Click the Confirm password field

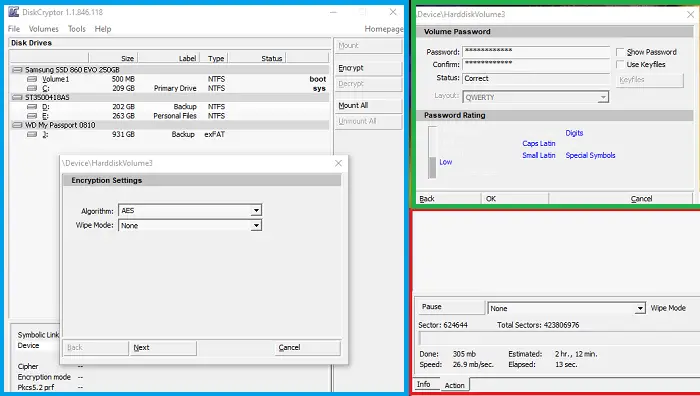pyautogui.click(x=536, y=64)
